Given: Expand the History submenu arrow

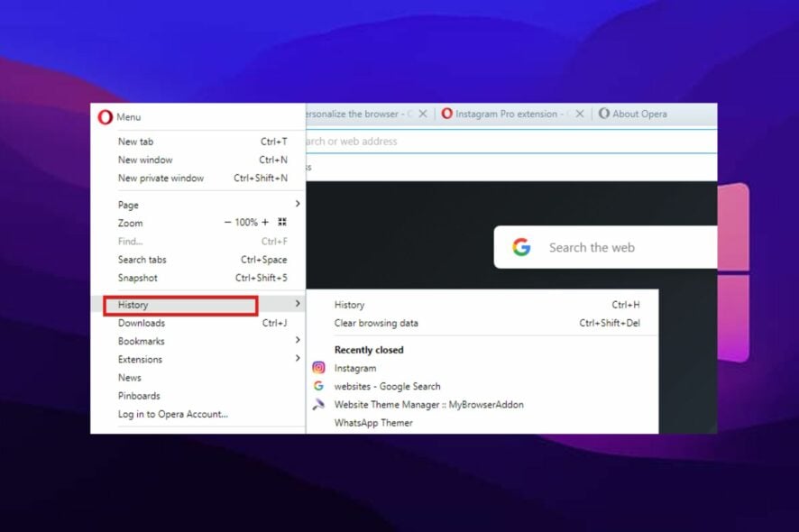Looking at the screenshot, I should coord(298,304).
